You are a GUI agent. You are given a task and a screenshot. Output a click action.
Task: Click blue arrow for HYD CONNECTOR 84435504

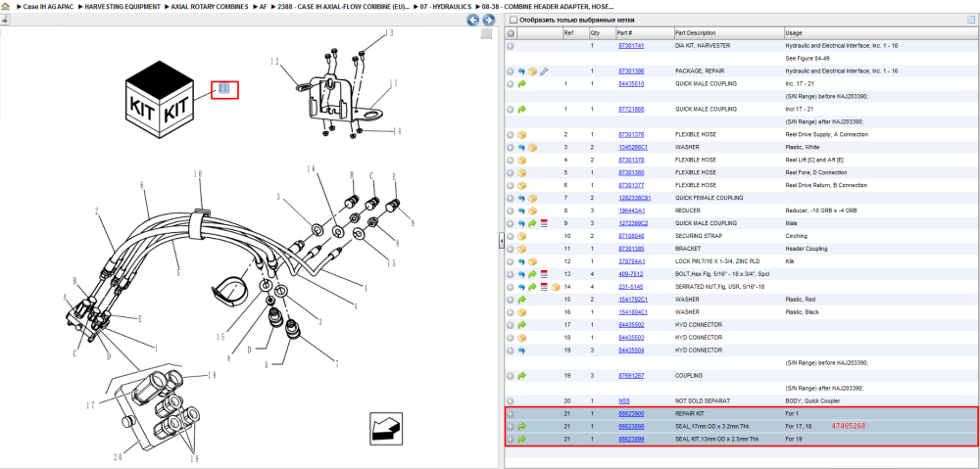coord(521,351)
